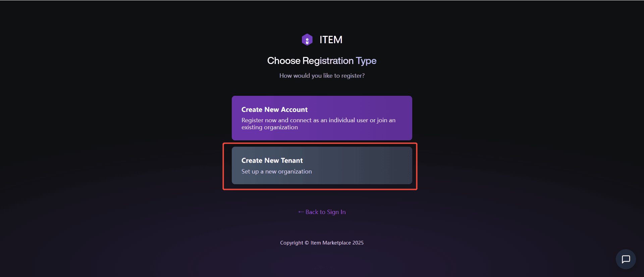Click the existing organization text in account card
Screen dimensions: 644x277
pos(269,127)
